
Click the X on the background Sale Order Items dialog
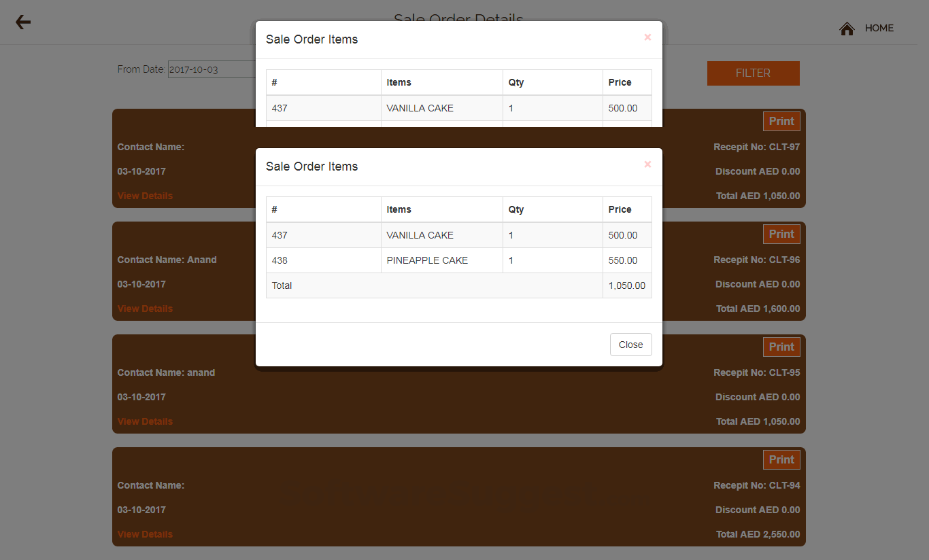(x=647, y=37)
